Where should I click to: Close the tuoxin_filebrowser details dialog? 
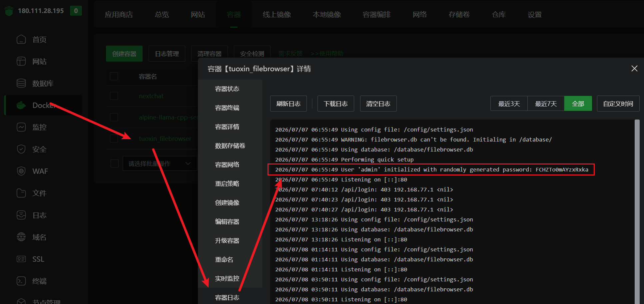(x=634, y=68)
